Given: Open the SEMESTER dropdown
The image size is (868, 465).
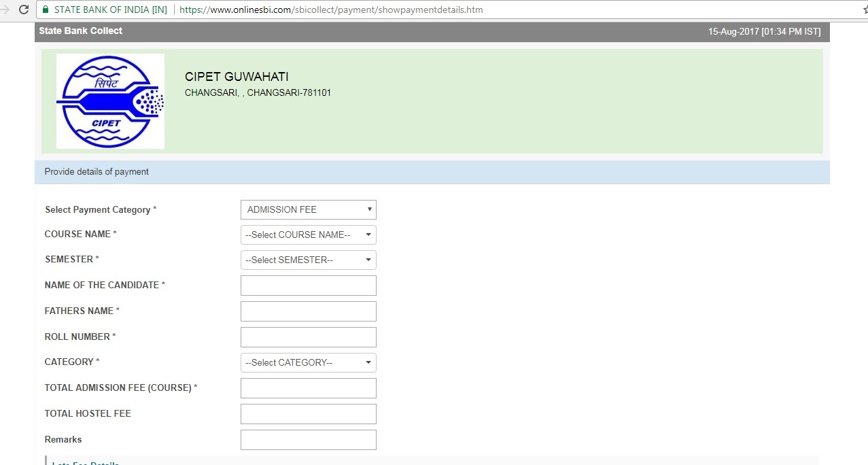Looking at the screenshot, I should (x=309, y=260).
